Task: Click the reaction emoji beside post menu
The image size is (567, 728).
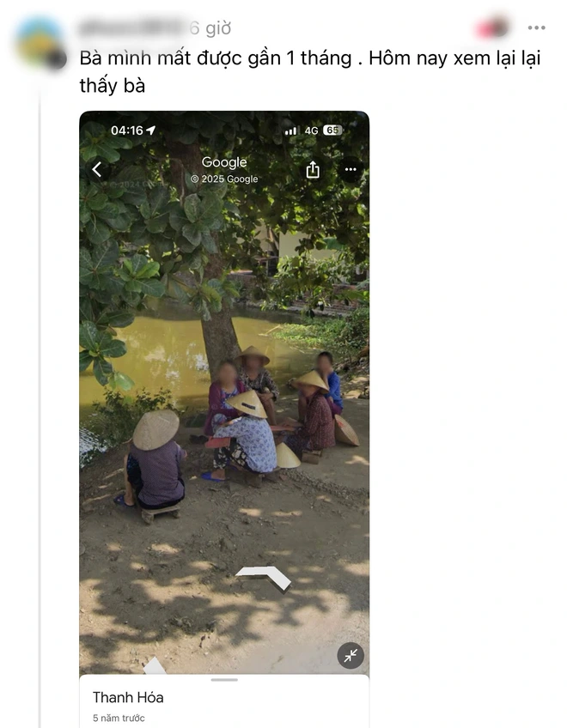Action: point(492,27)
